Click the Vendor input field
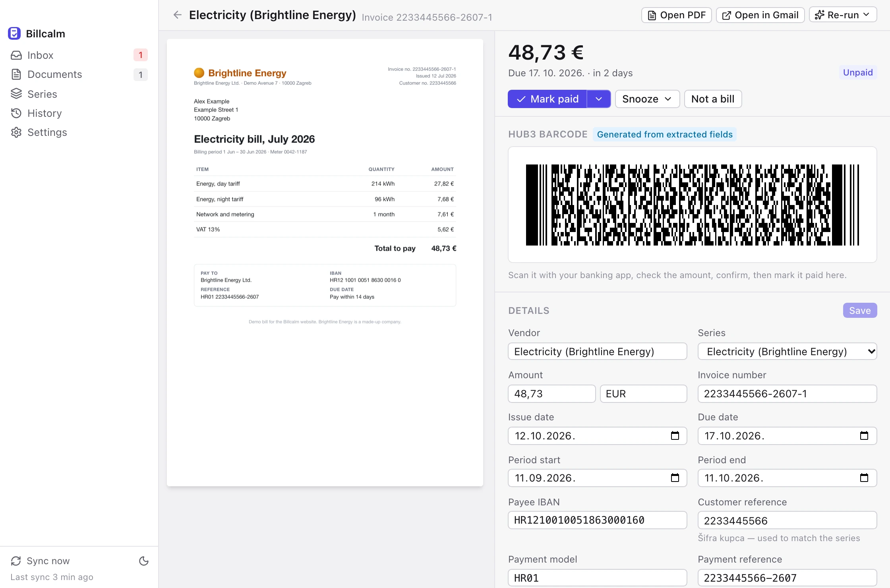Image resolution: width=890 pixels, height=588 pixels. coord(597,351)
